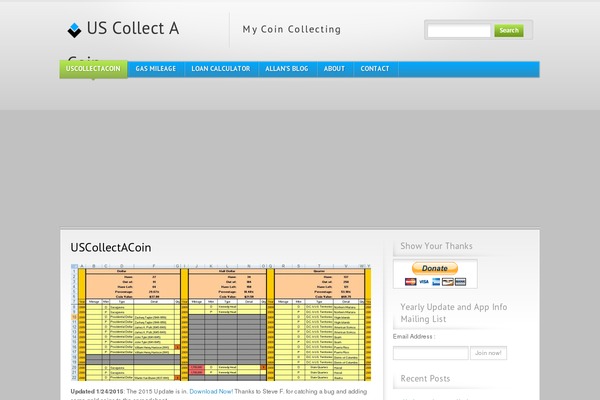Open the Contact menu item
Screen dimensions: 600x400
click(x=375, y=69)
